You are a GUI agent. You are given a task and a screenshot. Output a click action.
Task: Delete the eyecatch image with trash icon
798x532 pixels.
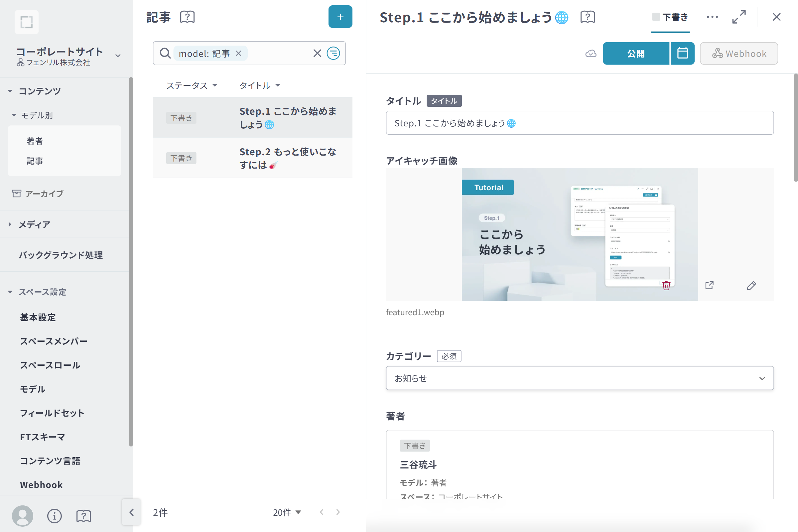pos(666,286)
